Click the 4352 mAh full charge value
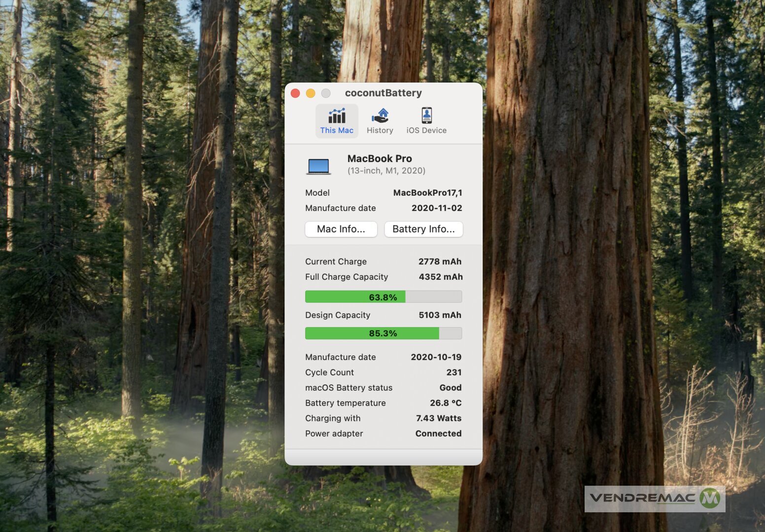Image resolution: width=765 pixels, height=532 pixels. 440,277
